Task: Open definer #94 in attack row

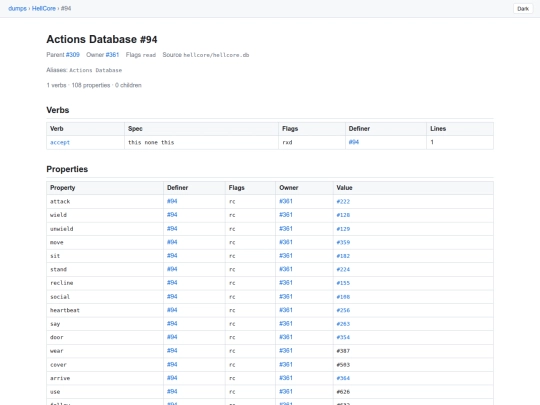Action: coord(172,201)
